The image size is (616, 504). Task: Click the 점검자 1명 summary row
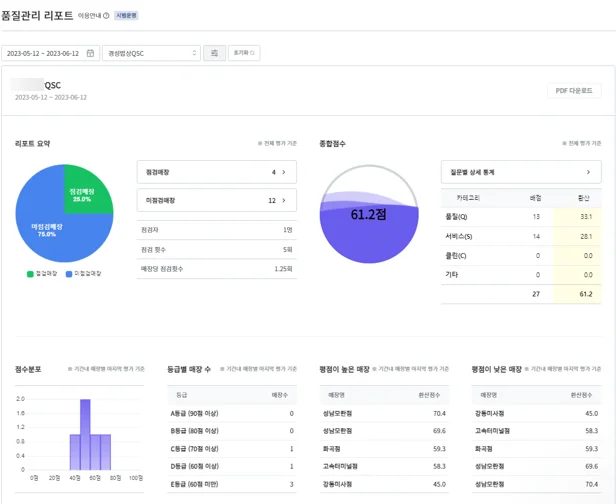[x=216, y=230]
